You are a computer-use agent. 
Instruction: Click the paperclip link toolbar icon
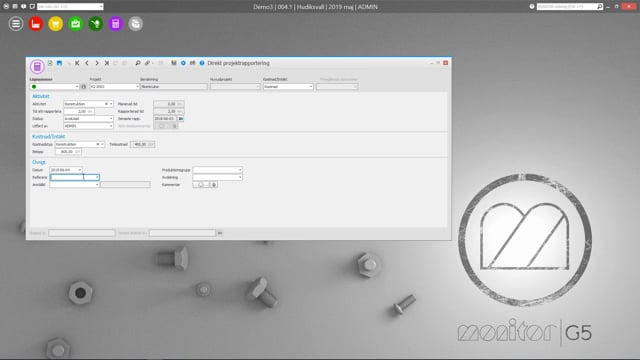click(x=147, y=63)
